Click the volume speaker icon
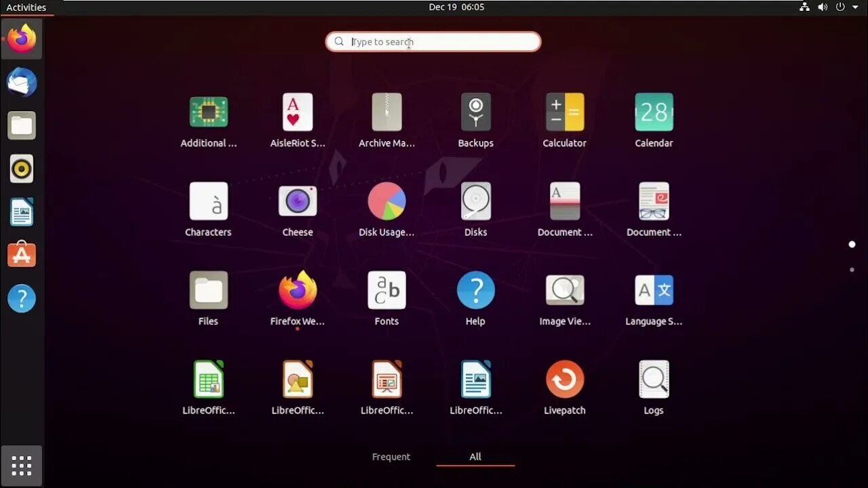 click(x=823, y=7)
